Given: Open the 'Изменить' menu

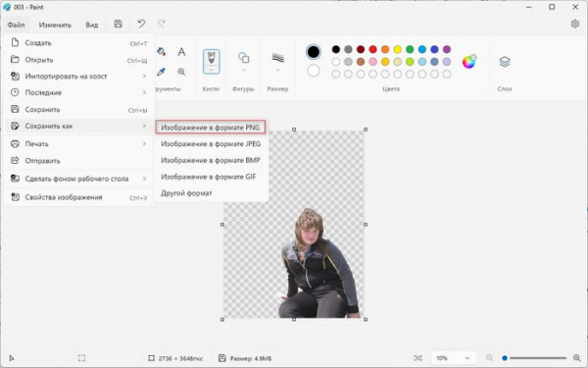Looking at the screenshot, I should pyautogui.click(x=55, y=25).
